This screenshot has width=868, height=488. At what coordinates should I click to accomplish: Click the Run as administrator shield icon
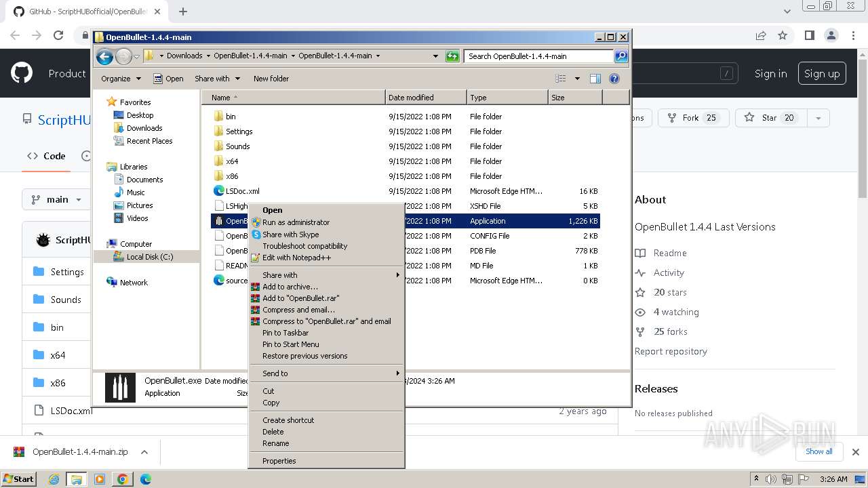256,222
